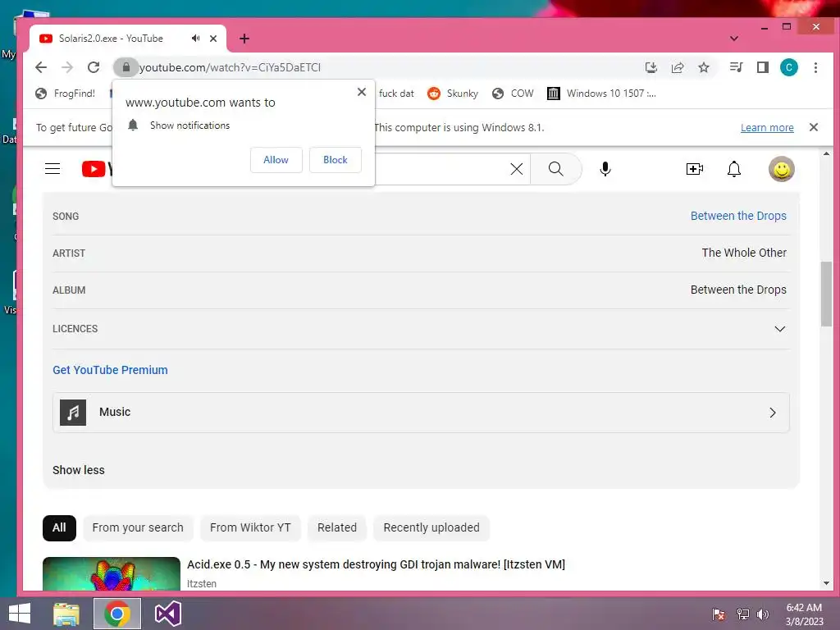
Task: Open Visual Studio from the taskbar
Action: click(x=167, y=614)
